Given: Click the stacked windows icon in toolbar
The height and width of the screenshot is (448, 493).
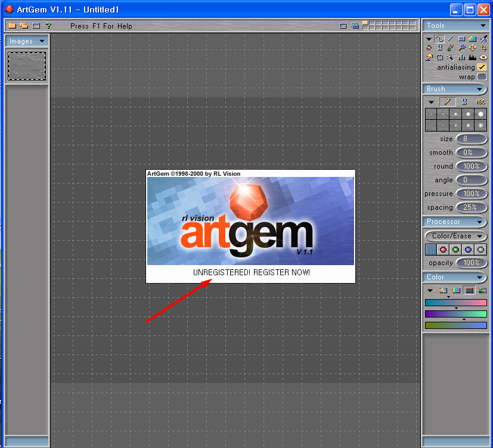Looking at the screenshot, I should tap(355, 26).
